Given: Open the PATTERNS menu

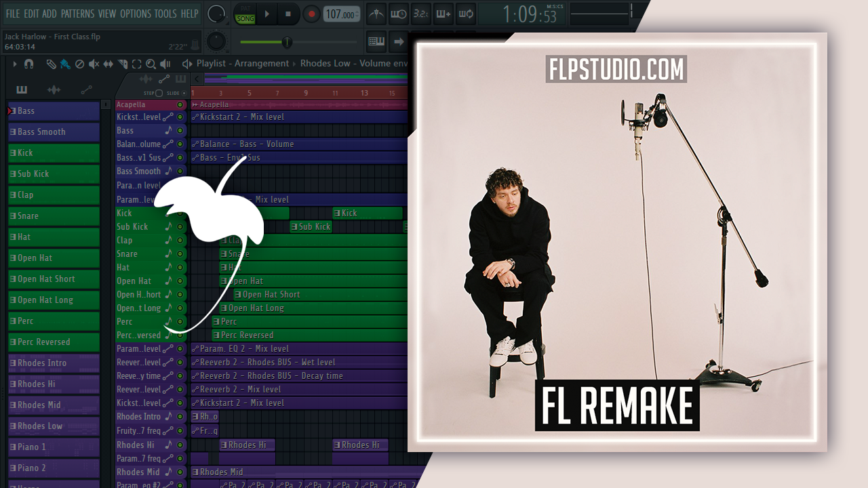Looking at the screenshot, I should coord(77,14).
